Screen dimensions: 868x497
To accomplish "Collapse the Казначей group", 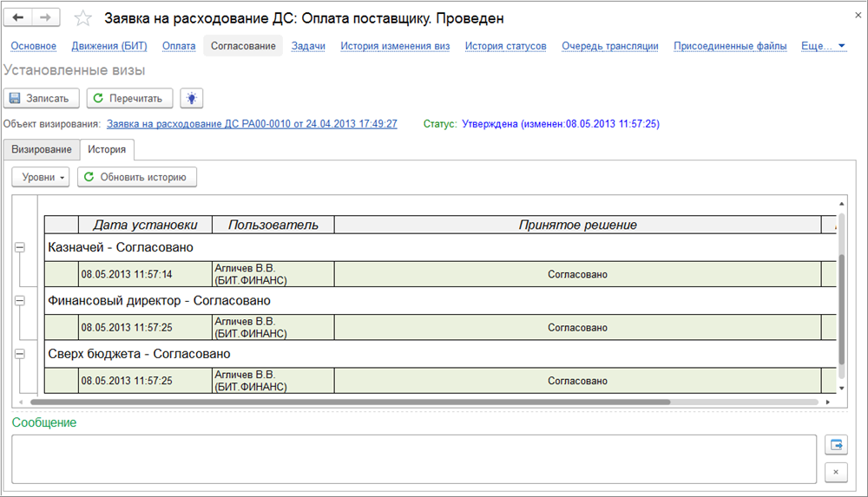I will coord(20,248).
